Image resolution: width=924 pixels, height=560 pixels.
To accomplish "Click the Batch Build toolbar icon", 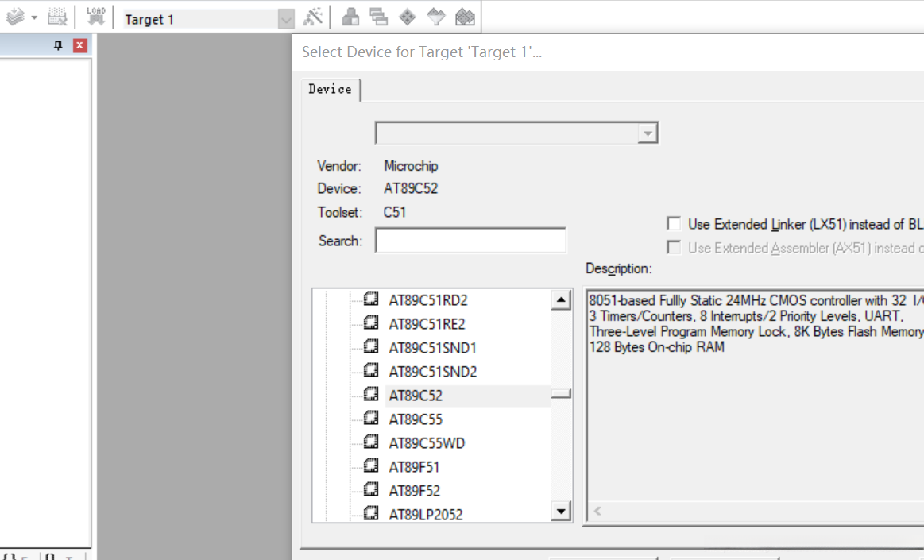I will coord(15,17).
